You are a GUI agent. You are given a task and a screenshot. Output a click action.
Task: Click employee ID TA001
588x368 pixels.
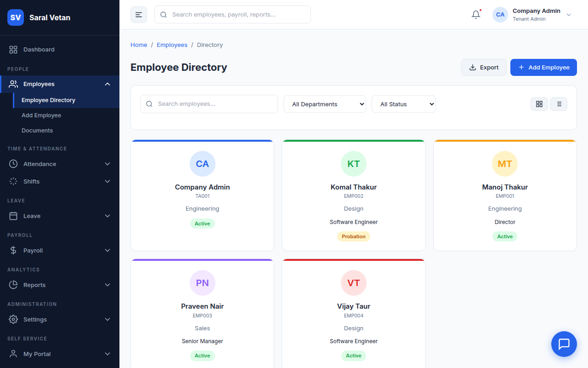click(x=203, y=196)
